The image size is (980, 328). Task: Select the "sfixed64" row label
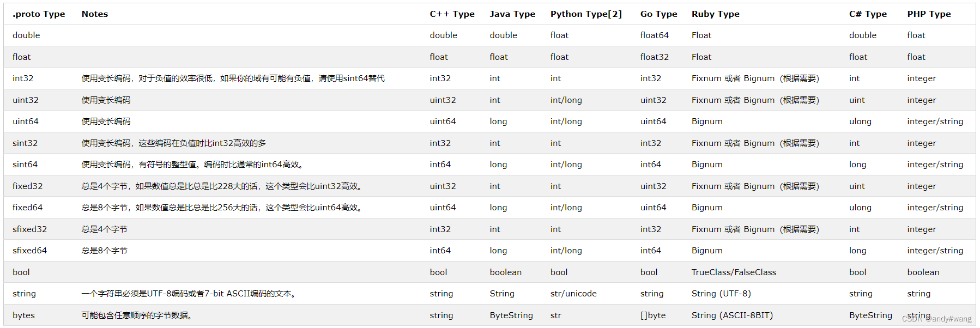click(29, 251)
